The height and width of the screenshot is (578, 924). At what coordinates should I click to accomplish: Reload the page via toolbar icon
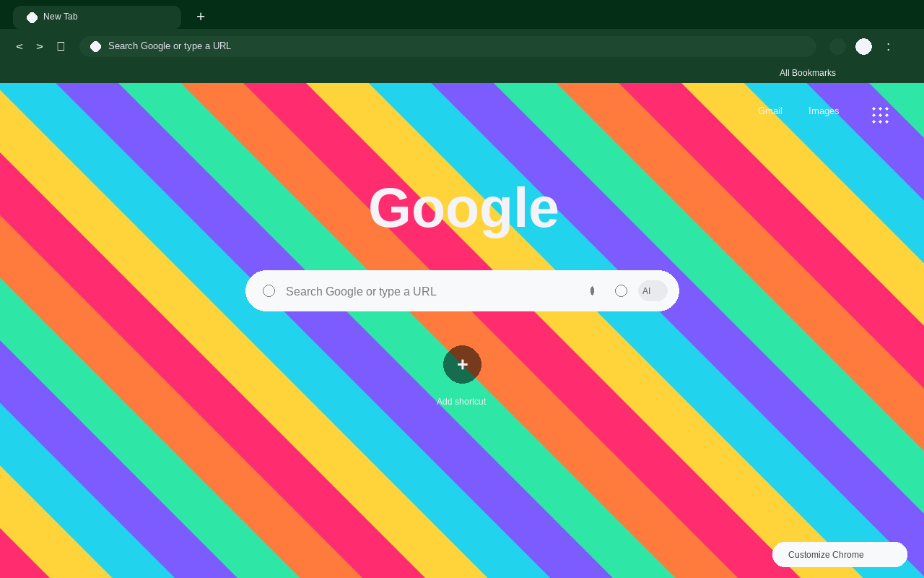click(61, 46)
